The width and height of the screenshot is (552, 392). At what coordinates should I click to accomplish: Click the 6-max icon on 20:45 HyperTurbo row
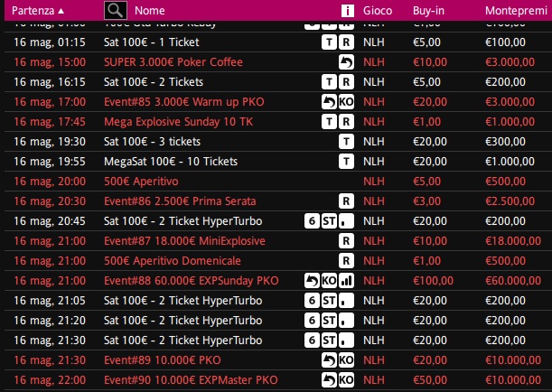[311, 221]
